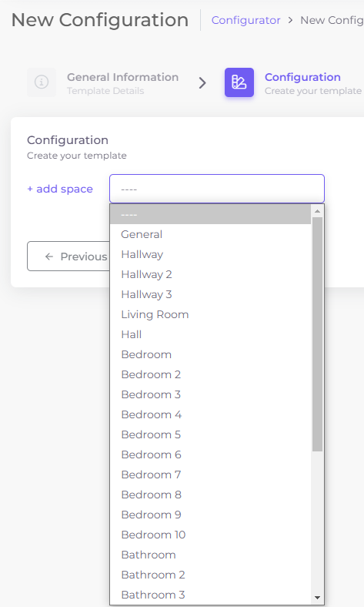The height and width of the screenshot is (607, 364).
Task: Click the breadcrumb separator arrow
Action: [x=290, y=20]
